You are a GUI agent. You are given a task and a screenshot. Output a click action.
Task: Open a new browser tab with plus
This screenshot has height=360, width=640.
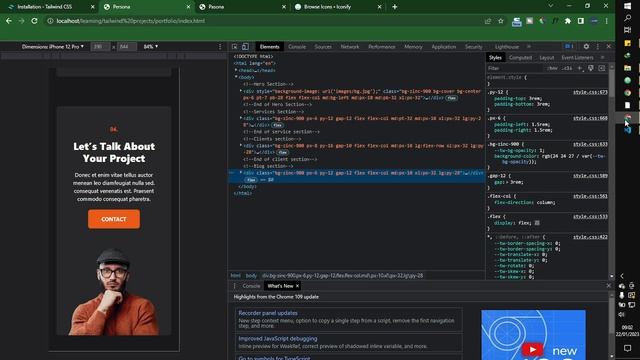click(394, 7)
